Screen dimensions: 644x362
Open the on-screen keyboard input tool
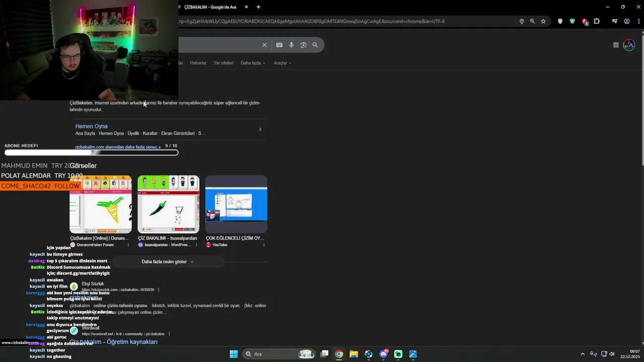tap(279, 45)
